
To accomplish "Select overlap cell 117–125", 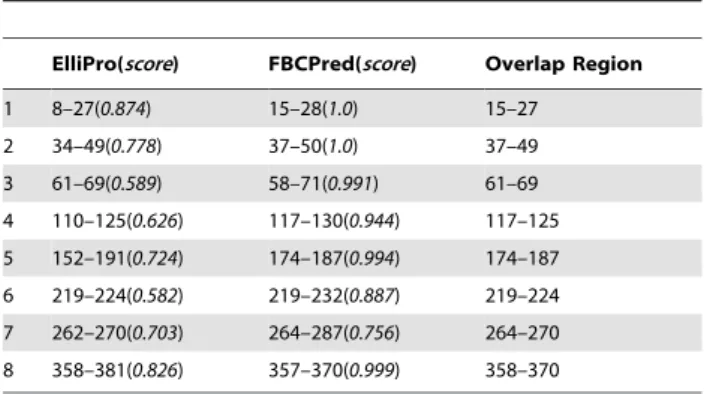I will [522, 221].
